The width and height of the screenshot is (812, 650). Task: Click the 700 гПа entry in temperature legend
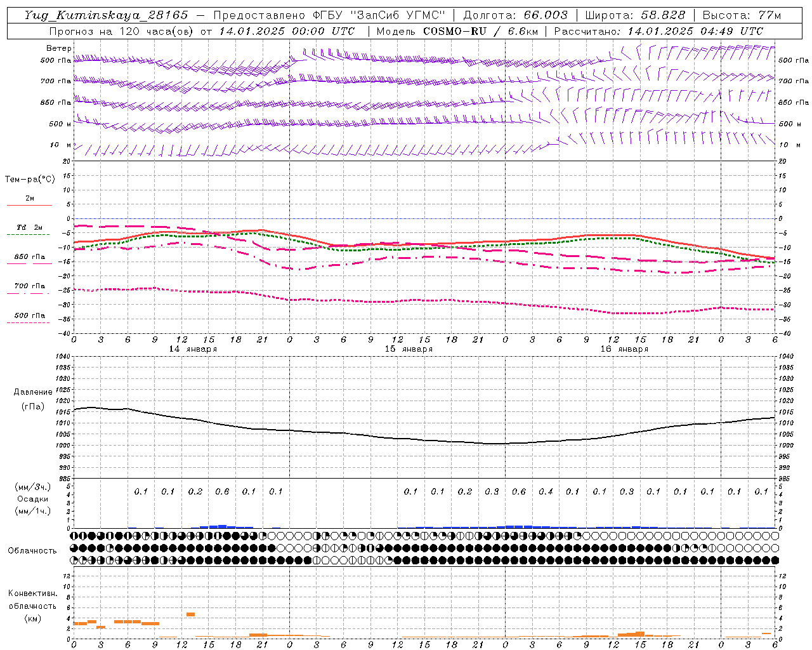[29, 286]
